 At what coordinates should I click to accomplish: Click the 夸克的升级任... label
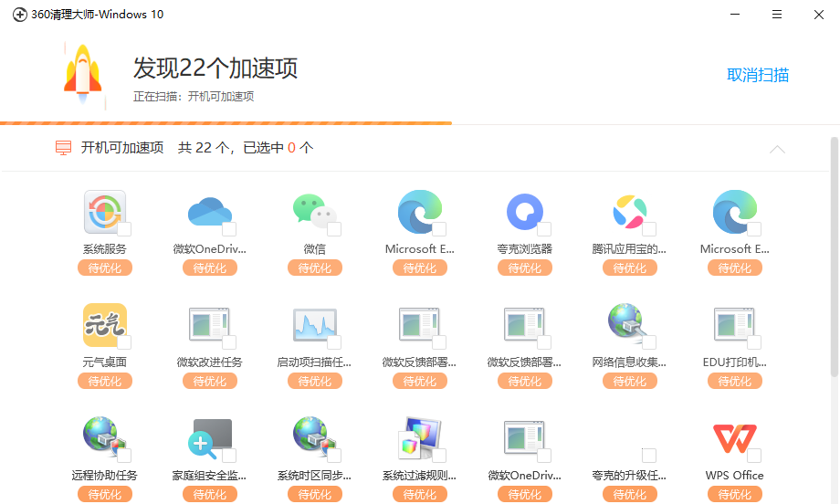[629, 475]
